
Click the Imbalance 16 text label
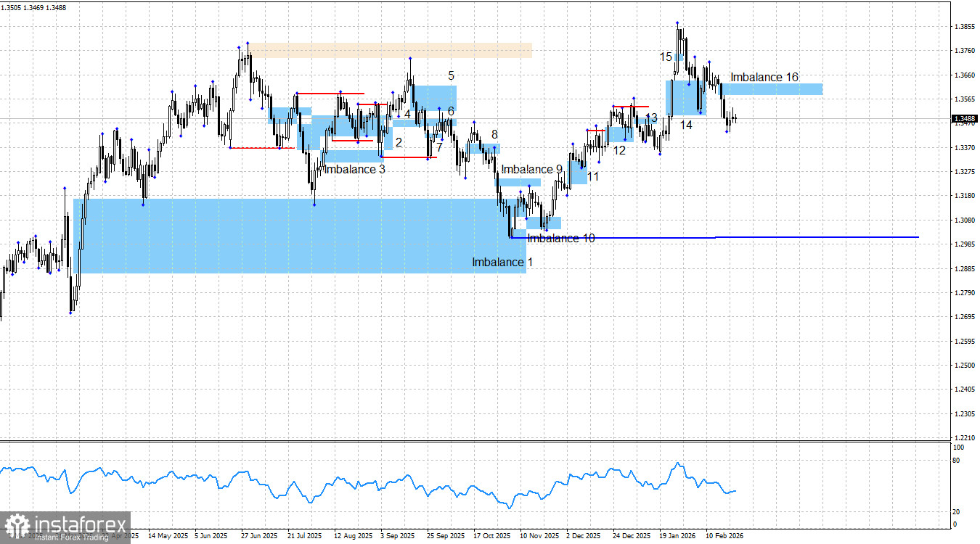(x=764, y=78)
